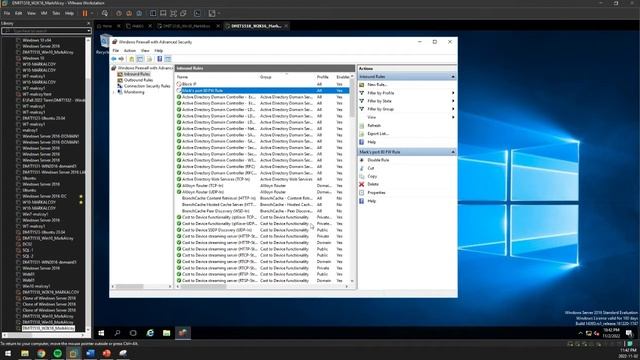Image resolution: width=640 pixels, height=360 pixels.
Task: Click the Properties icon in Actions pane
Action: (362, 192)
